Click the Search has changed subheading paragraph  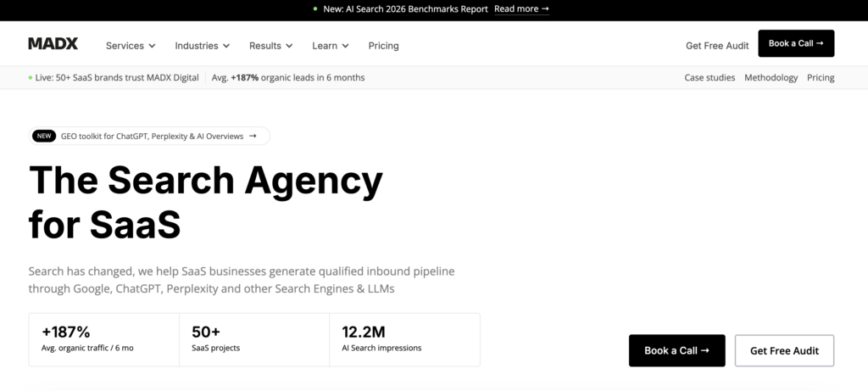(x=242, y=280)
